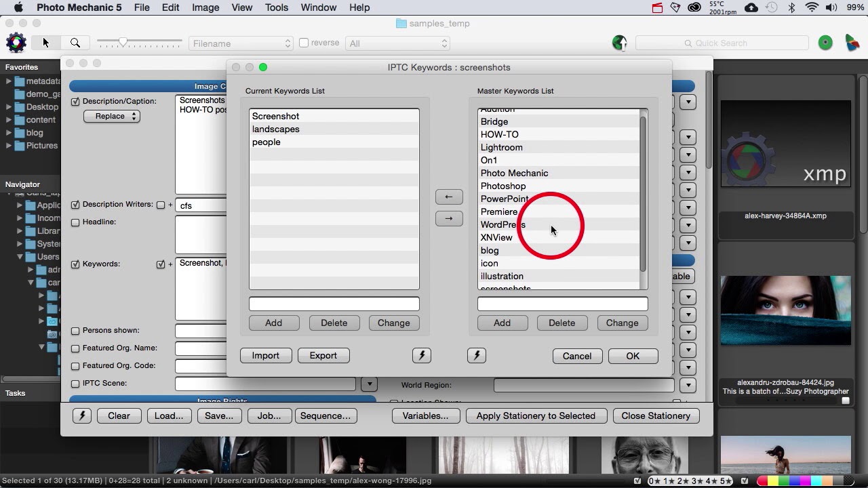The height and width of the screenshot is (488, 868).
Task: Open Photo Mechanic preferences gear icon
Action: (16, 43)
